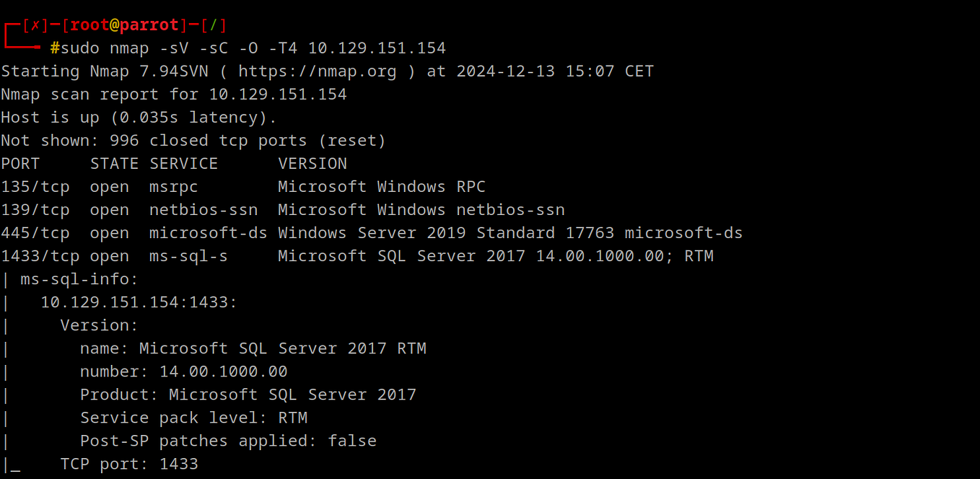Select the 445/tcp port entry
This screenshot has height=479, width=980.
pos(35,233)
